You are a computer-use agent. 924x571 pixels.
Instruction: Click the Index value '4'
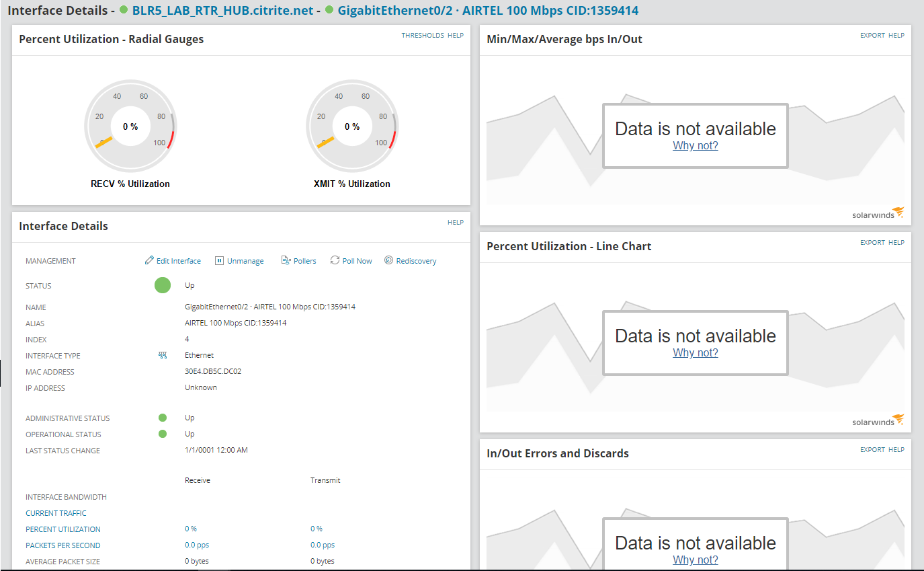pyautogui.click(x=187, y=339)
